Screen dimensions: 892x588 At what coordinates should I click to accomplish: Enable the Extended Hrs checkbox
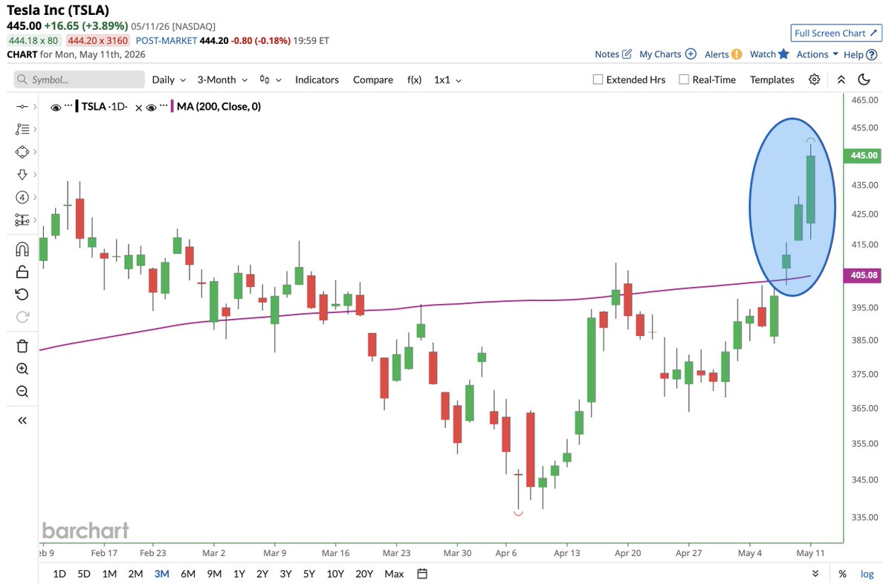598,80
